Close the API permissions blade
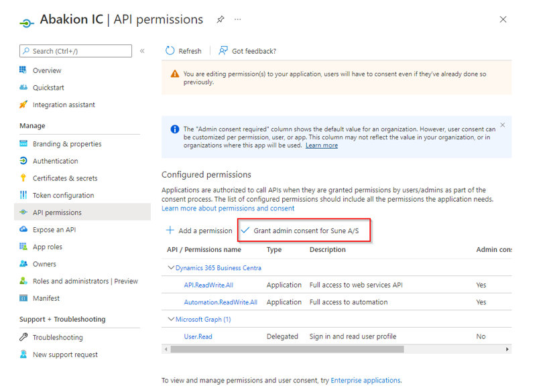 coord(503,19)
